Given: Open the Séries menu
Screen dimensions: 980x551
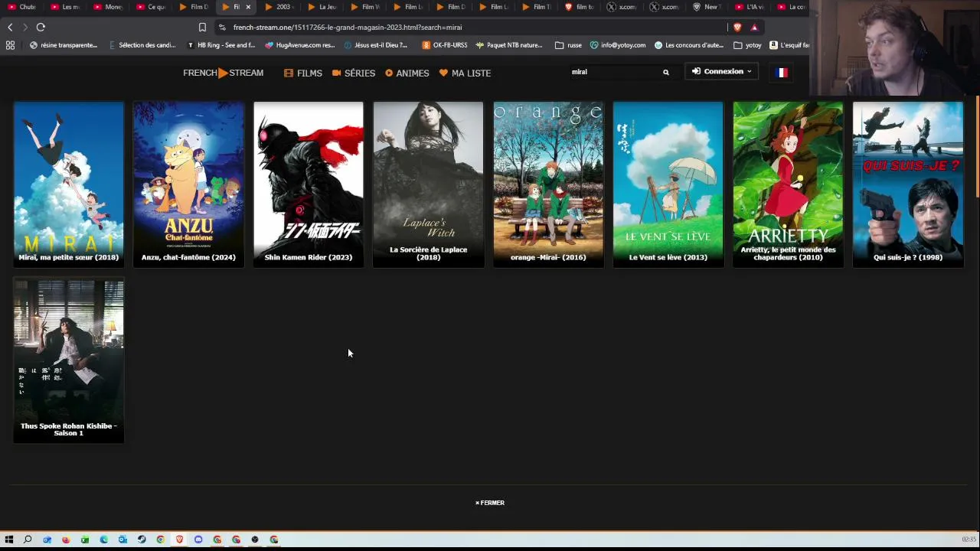Looking at the screenshot, I should point(354,73).
